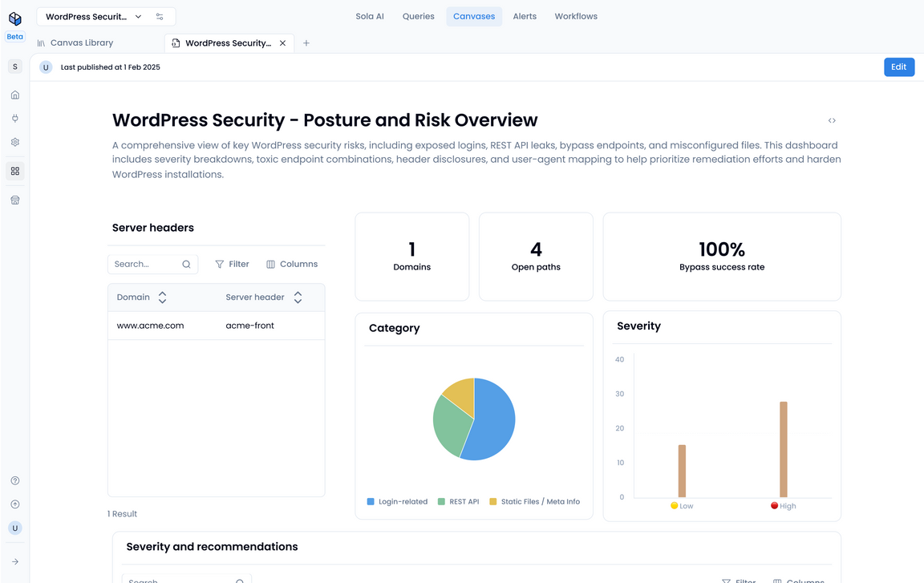Sort by the Server header column arrows
The width and height of the screenshot is (924, 583).
coord(298,298)
